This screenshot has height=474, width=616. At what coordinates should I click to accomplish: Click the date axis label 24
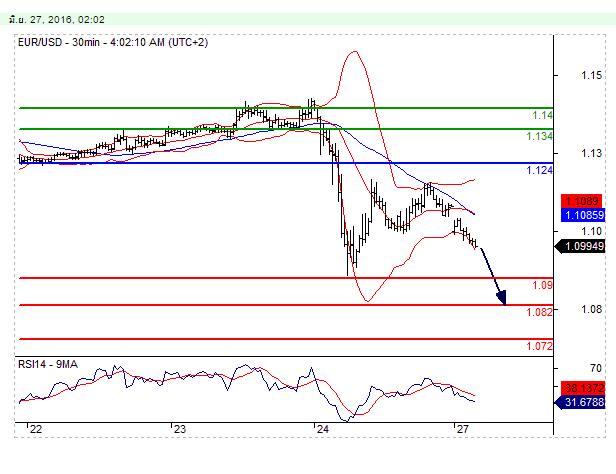[323, 429]
